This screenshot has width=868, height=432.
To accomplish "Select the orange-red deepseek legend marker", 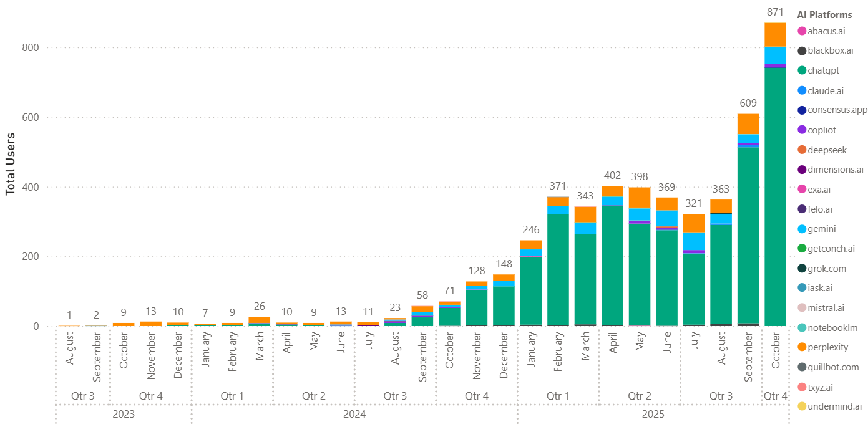I will (802, 150).
